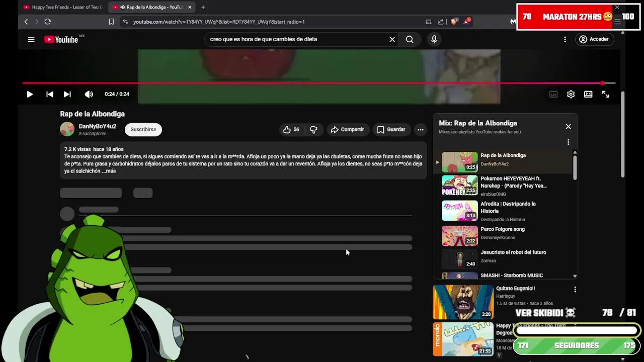Share the video via Compartir
Viewport: 644px width, 362px height.
347,130
